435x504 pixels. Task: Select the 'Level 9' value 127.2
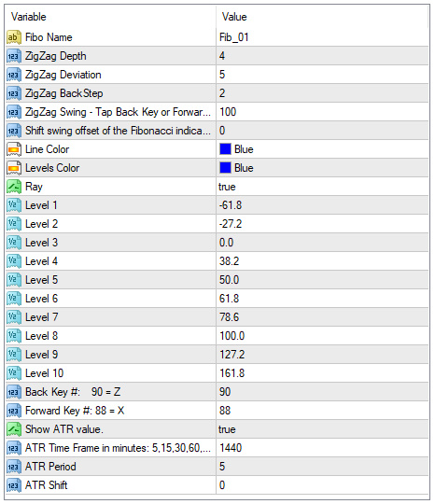pos(232,355)
